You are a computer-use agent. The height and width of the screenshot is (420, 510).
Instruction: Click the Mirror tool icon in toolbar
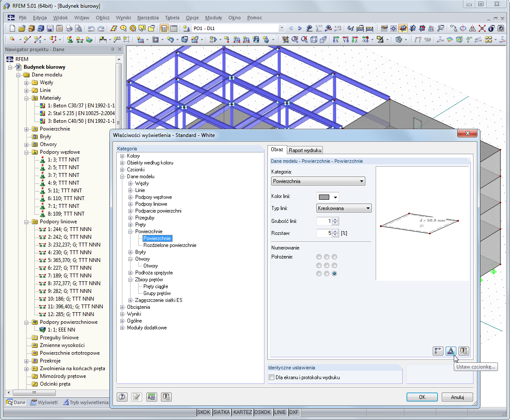pyautogui.click(x=472, y=29)
